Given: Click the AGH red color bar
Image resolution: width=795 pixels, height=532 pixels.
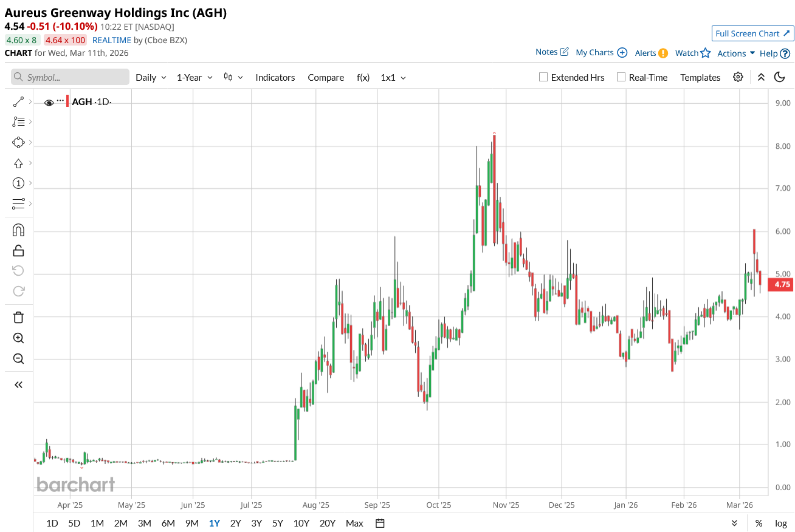Looking at the screenshot, I should pyautogui.click(x=67, y=101).
